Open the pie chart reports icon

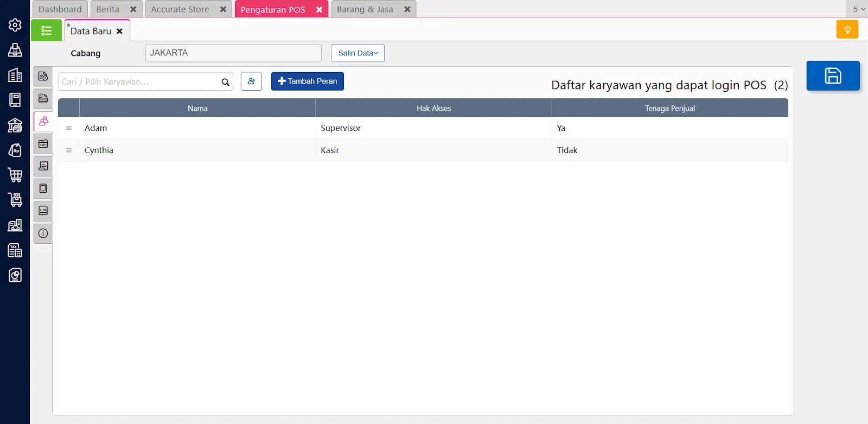[15, 275]
